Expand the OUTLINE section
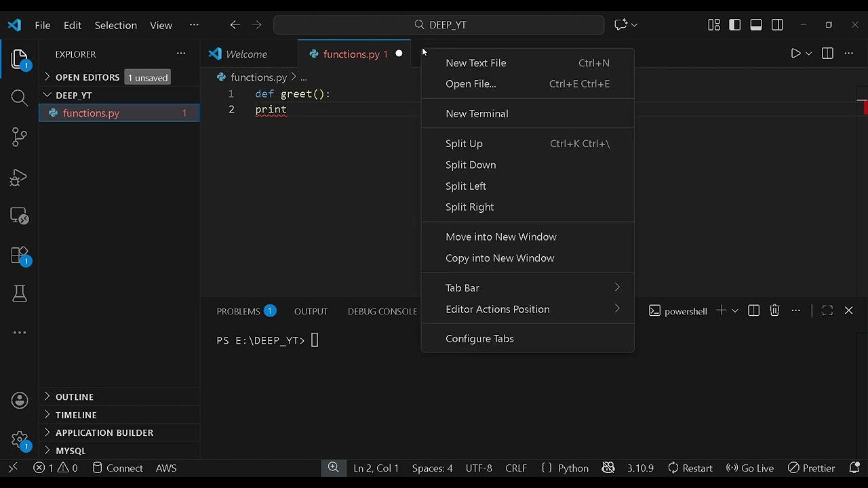Viewport: 868px width, 488px height. click(75, 397)
